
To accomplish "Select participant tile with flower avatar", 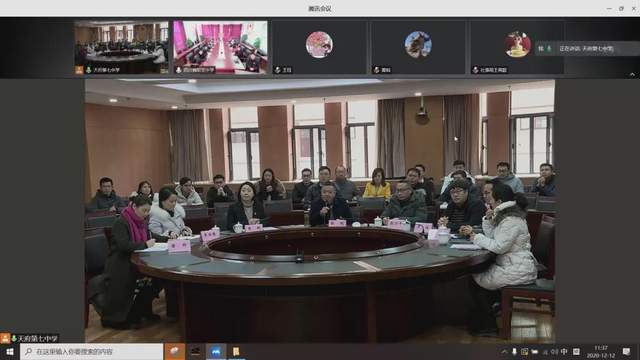I will point(319,47).
